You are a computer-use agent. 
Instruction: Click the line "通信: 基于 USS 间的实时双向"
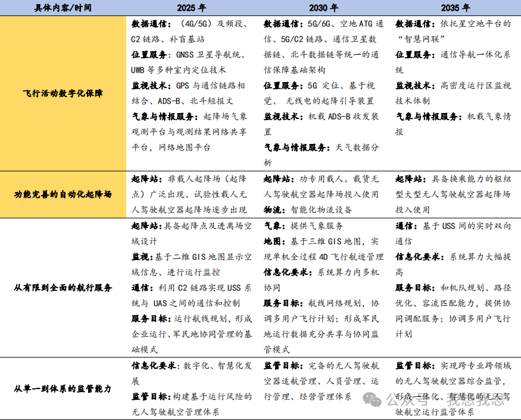[453, 226]
